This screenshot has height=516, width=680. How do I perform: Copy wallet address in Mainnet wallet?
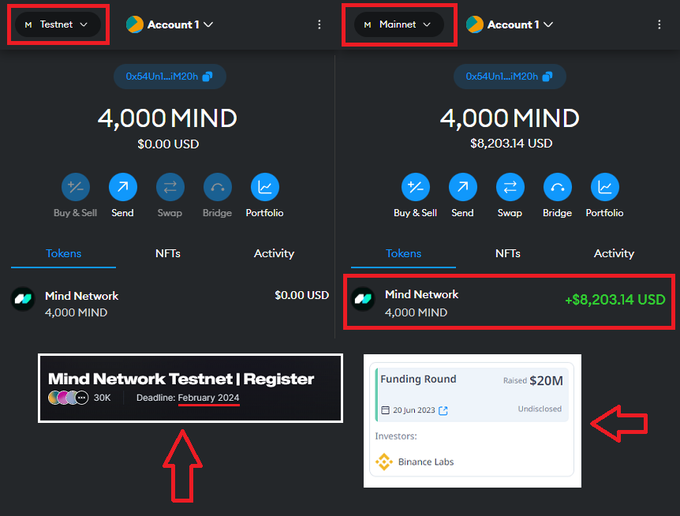510,77
